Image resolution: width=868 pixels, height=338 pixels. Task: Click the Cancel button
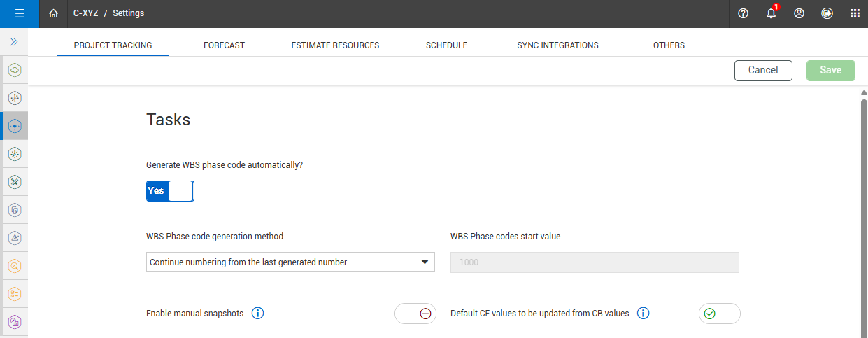(x=763, y=71)
